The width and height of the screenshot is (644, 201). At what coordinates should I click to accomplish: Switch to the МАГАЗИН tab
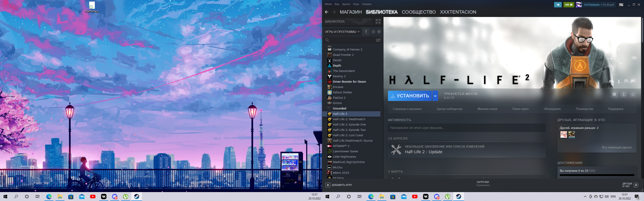tap(351, 12)
